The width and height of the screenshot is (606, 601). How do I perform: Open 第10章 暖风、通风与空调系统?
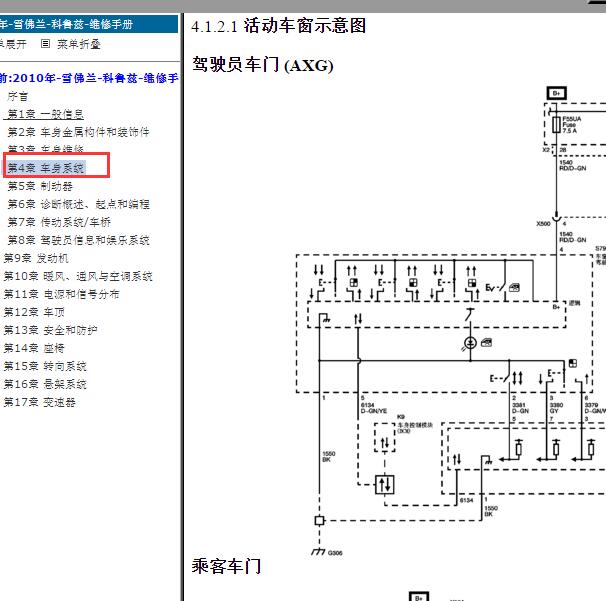(x=78, y=276)
